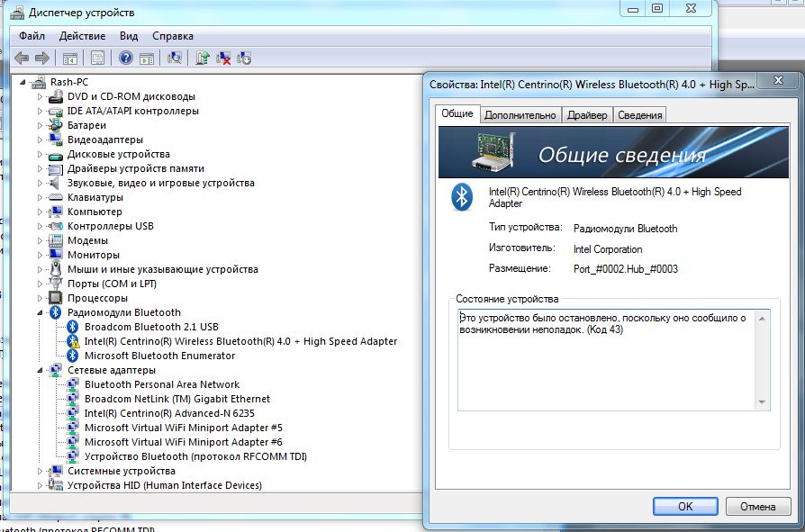Expand the Видеоадаптеры category
The height and width of the screenshot is (532, 805).
coord(40,140)
